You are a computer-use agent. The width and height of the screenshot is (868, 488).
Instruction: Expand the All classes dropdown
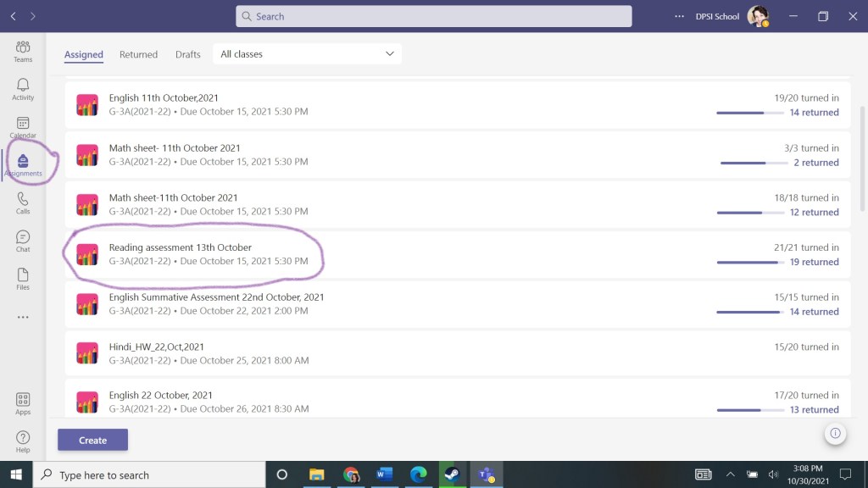[x=307, y=54]
